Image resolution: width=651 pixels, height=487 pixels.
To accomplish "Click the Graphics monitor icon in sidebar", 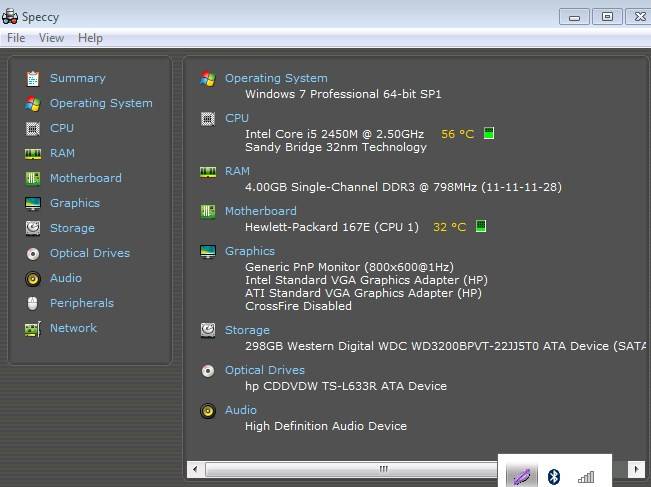I will point(33,203).
